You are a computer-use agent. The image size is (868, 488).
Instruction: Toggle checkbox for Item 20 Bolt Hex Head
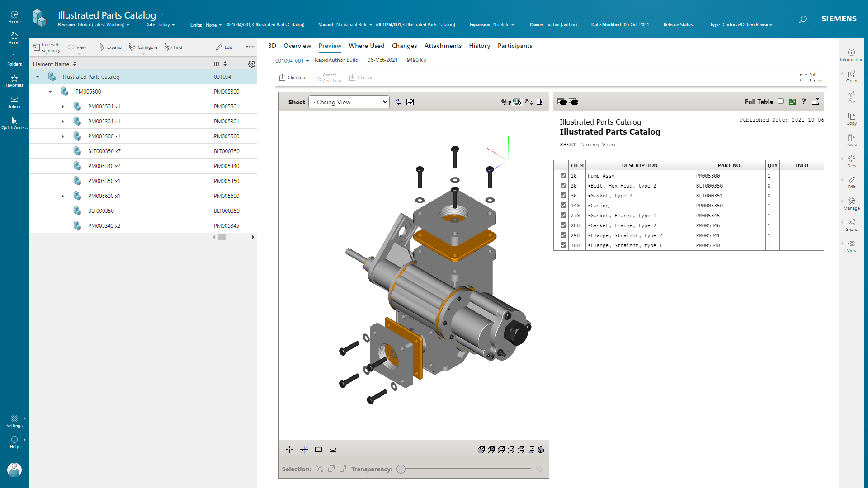tap(563, 185)
